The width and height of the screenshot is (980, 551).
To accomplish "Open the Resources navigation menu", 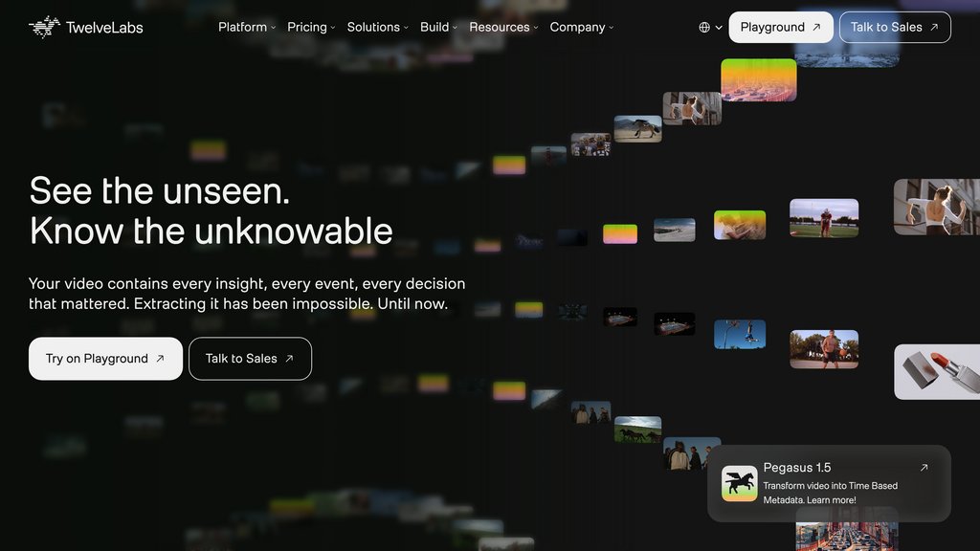I will (x=503, y=27).
